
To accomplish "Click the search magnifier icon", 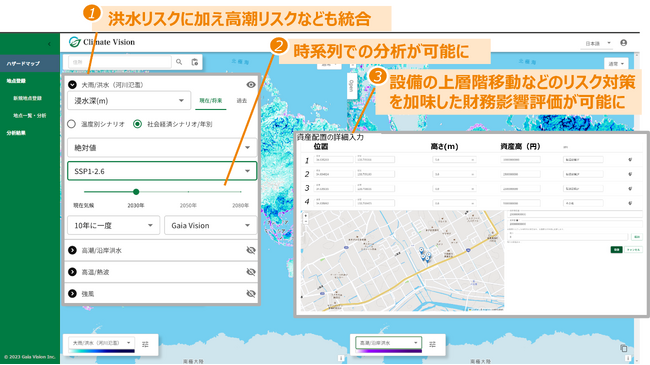I will 179,62.
